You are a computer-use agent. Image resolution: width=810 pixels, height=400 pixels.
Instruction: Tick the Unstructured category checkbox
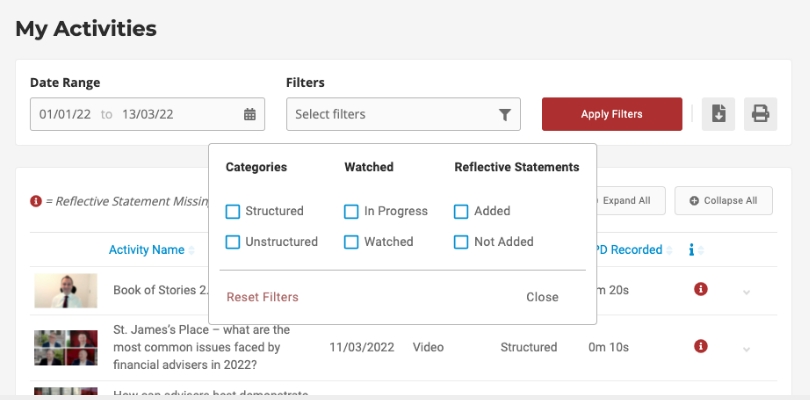click(233, 242)
